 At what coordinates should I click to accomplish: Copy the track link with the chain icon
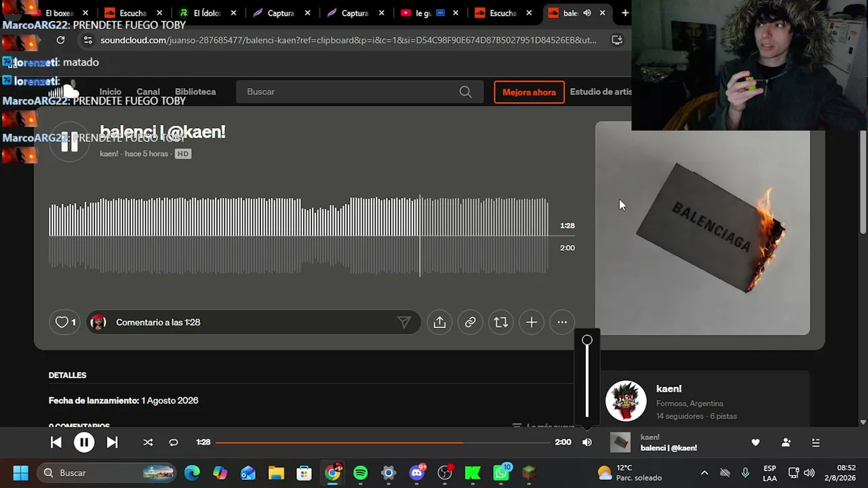click(470, 323)
